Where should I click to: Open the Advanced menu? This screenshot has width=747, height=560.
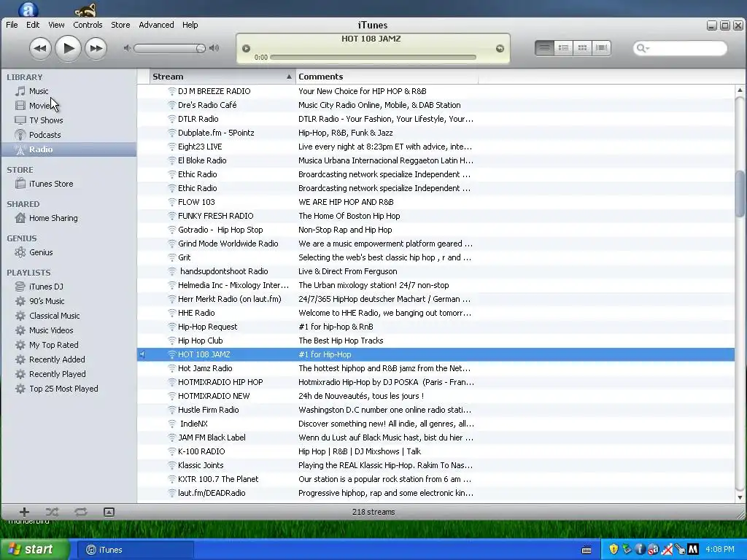156,25
